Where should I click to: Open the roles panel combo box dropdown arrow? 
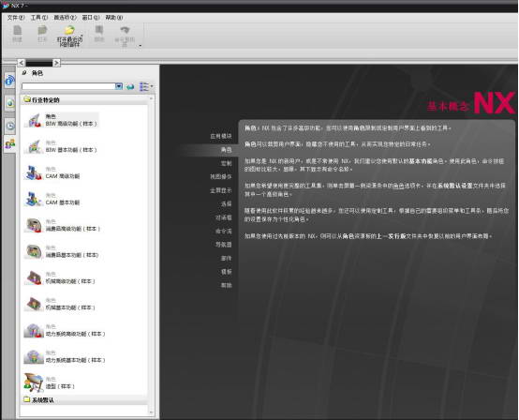[119, 86]
